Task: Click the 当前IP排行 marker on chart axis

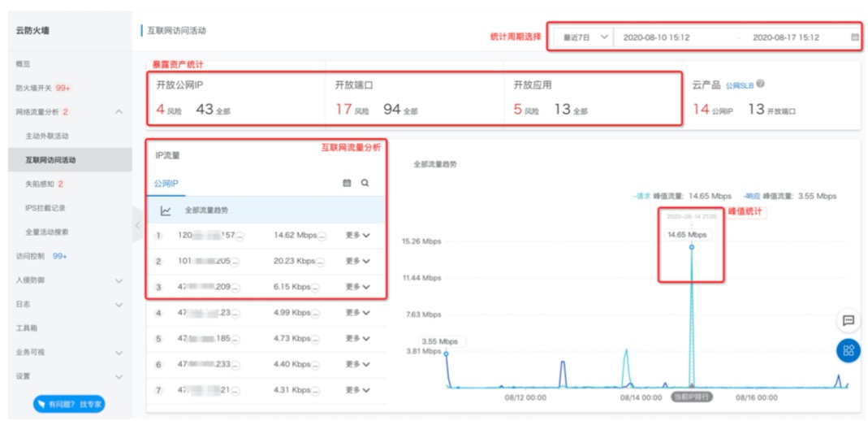Action: [692, 397]
